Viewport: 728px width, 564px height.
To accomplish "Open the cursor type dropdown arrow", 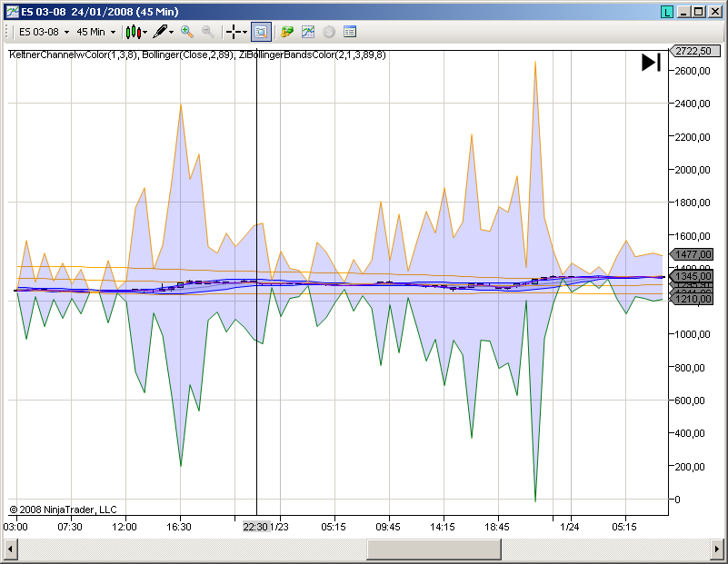I will click(x=245, y=32).
